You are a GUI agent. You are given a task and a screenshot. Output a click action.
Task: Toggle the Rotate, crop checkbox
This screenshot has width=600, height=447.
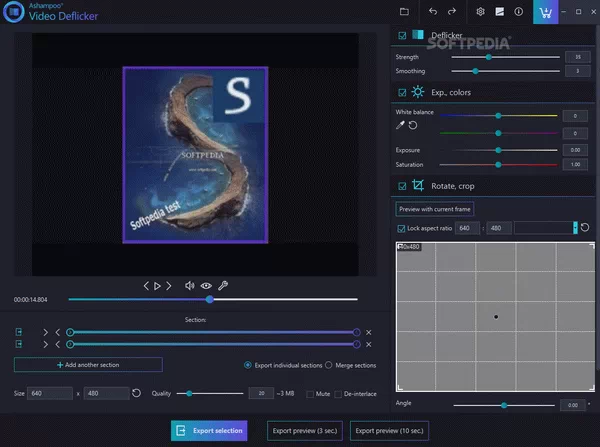(402, 186)
